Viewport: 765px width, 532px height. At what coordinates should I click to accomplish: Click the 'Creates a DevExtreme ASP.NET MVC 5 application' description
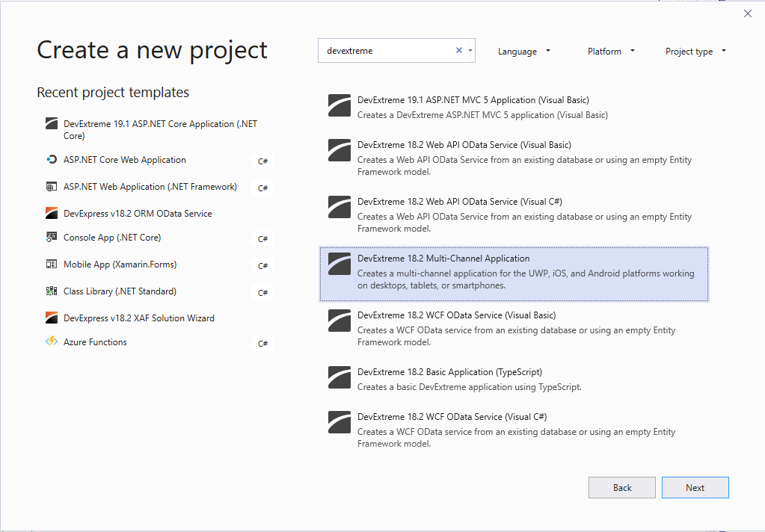(x=482, y=114)
